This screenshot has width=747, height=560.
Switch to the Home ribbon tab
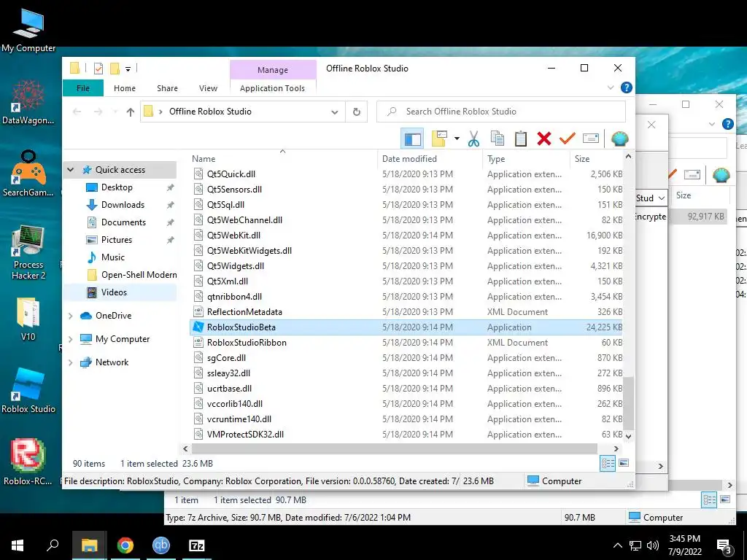124,88
